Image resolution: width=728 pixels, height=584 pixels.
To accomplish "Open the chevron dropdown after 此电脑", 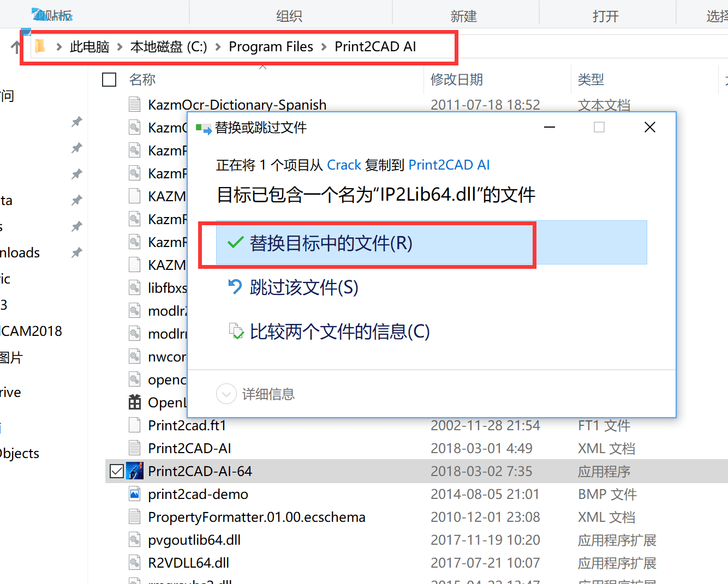I will click(x=120, y=47).
